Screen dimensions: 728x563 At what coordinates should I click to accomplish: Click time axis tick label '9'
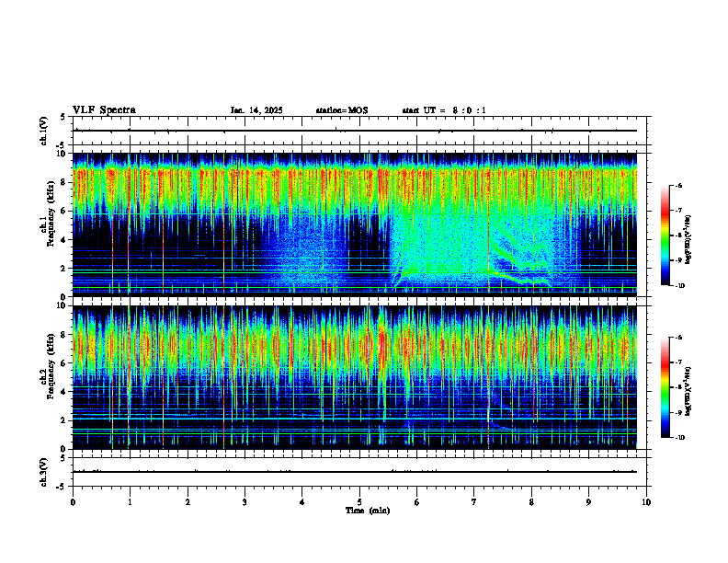[588, 502]
